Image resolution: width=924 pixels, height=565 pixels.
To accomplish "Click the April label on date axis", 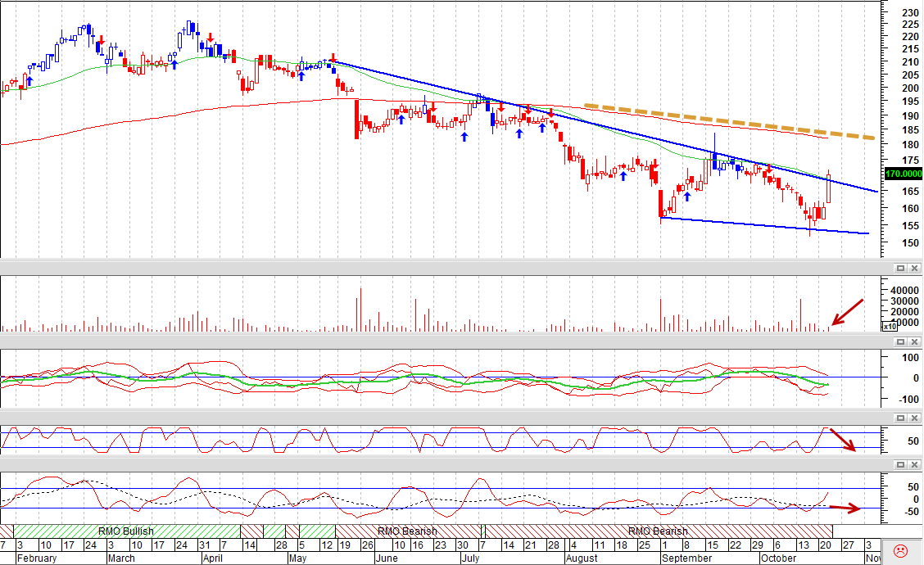I will 212,558.
